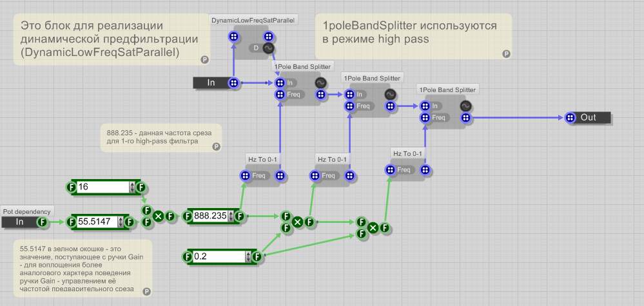Select the Pot dependency label
This screenshot has width=644, height=306.
pyautogui.click(x=26, y=211)
